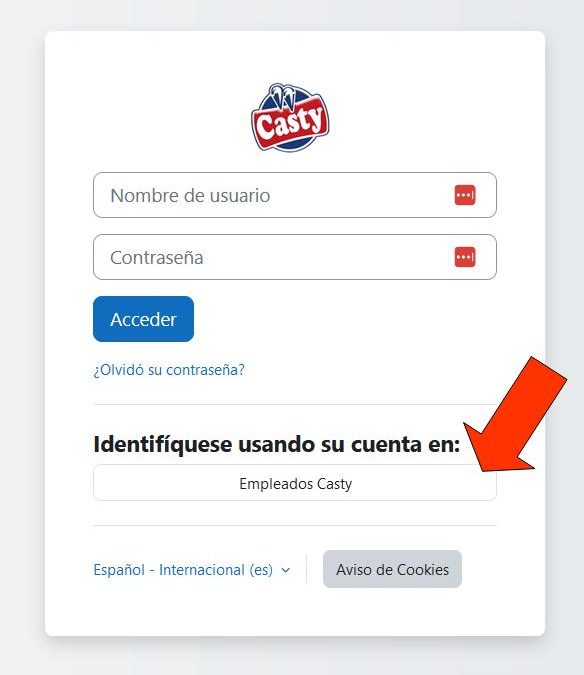This screenshot has width=584, height=675.
Task: Click the Contraseña placeholder text
Action: 157,257
